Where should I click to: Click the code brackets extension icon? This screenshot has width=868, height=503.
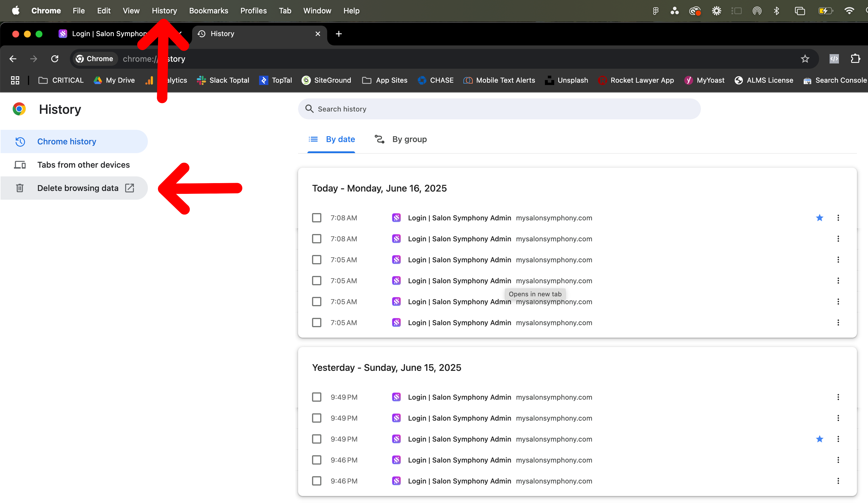(834, 59)
